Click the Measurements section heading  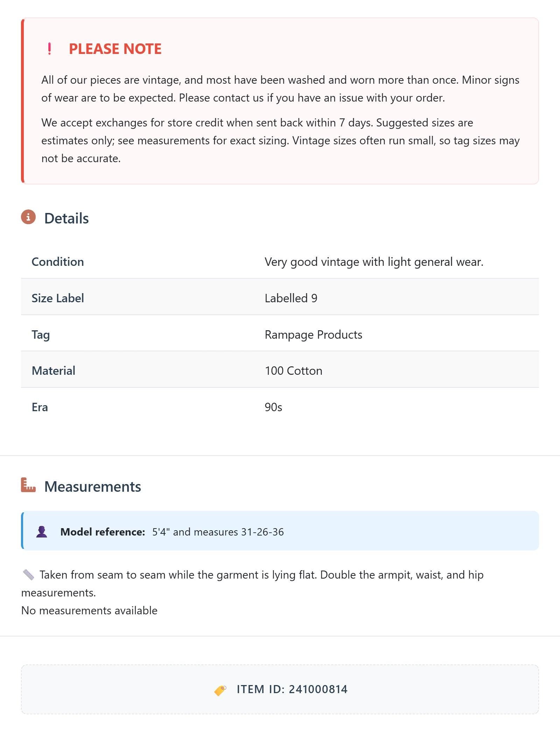(x=93, y=486)
